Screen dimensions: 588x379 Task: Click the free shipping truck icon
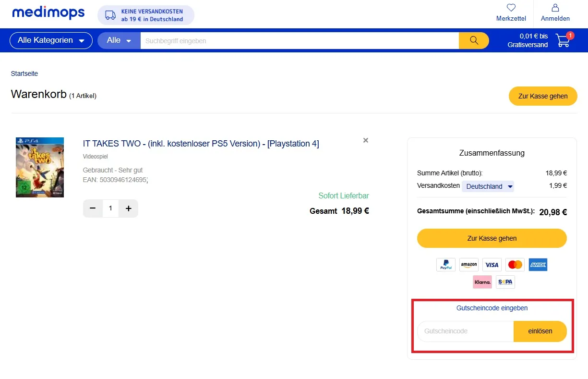[x=111, y=15]
